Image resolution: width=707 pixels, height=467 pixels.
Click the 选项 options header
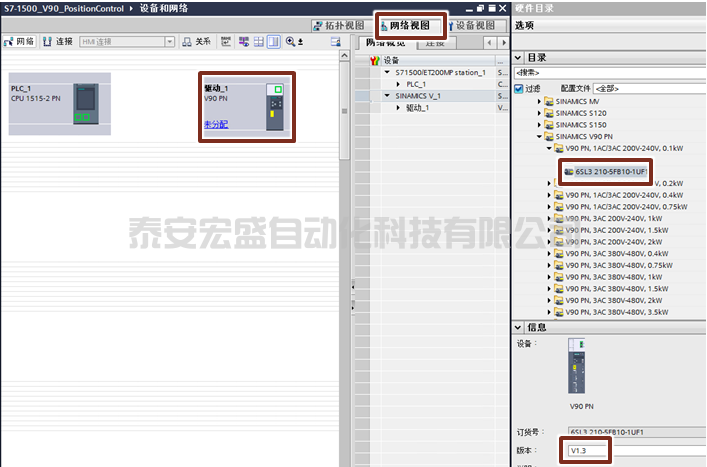[524, 26]
